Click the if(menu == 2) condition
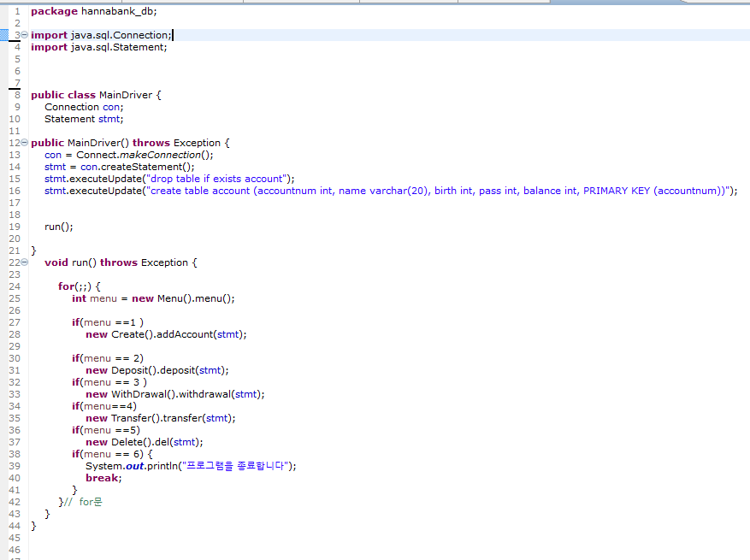 click(x=108, y=358)
